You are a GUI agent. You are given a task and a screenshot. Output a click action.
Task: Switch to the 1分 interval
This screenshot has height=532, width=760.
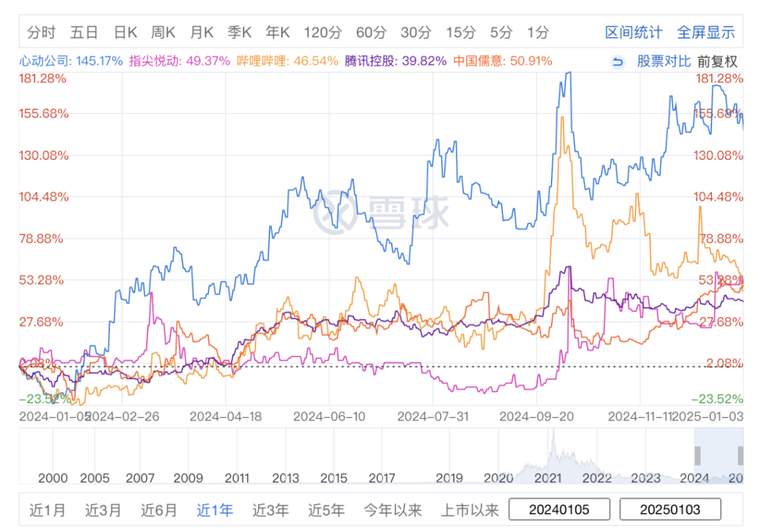click(x=538, y=32)
